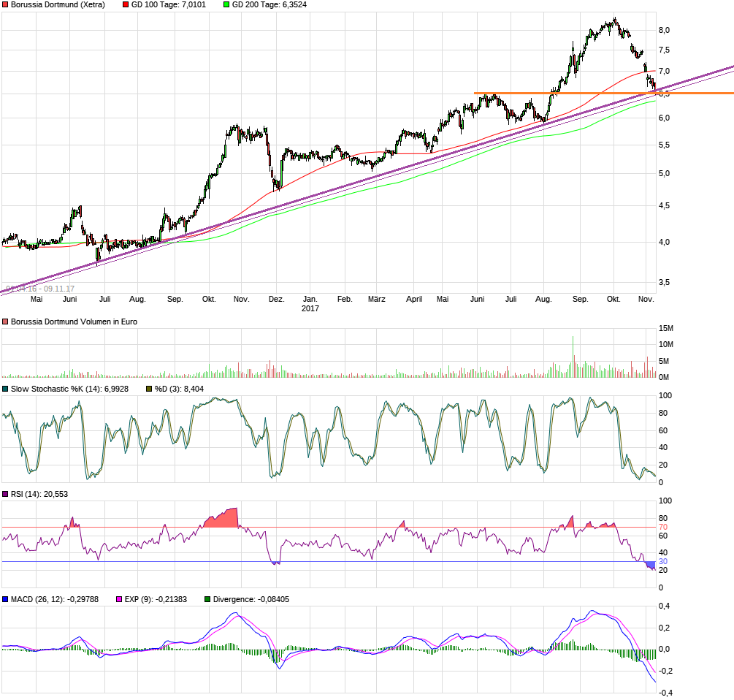The image size is (734, 700).
Task: Click the olive %D legend swatch
Action: click(149, 389)
